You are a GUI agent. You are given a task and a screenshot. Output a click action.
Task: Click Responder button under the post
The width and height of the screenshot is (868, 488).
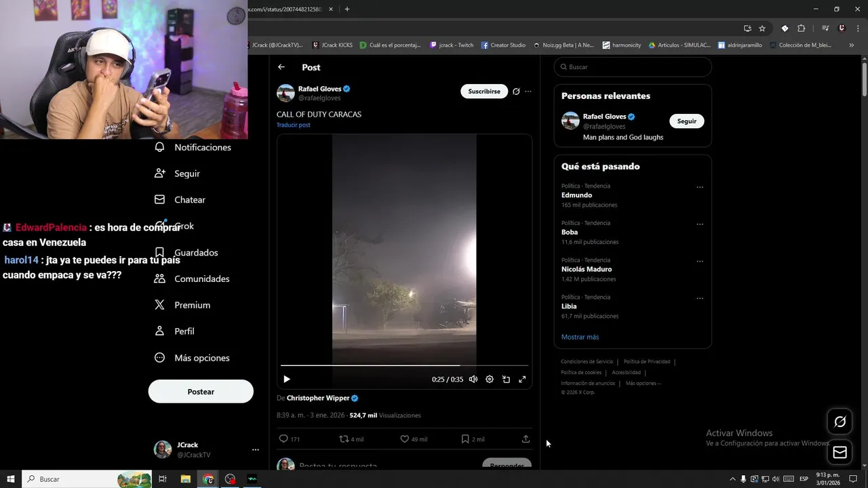(x=507, y=464)
